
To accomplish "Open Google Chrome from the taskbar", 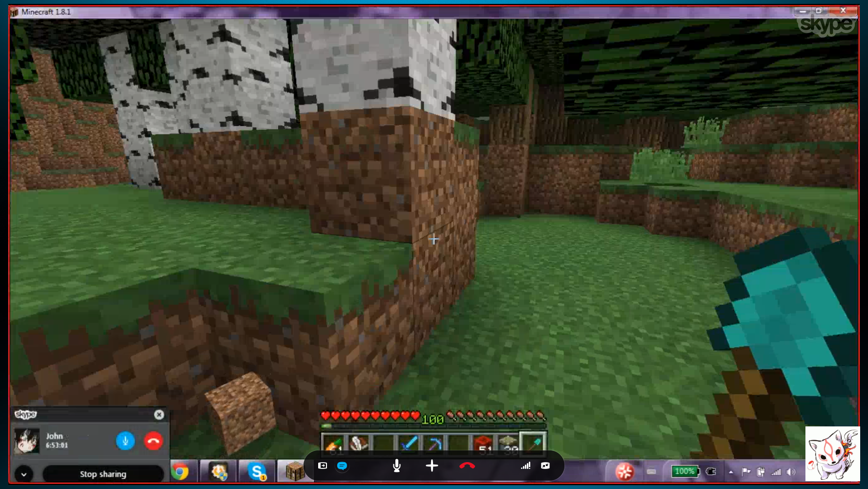I will [x=180, y=472].
